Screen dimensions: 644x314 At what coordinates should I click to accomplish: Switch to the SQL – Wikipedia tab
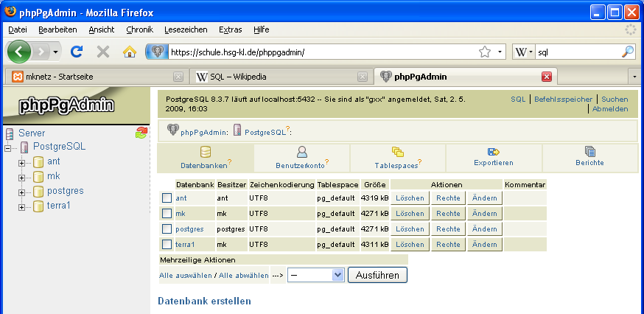(281, 77)
